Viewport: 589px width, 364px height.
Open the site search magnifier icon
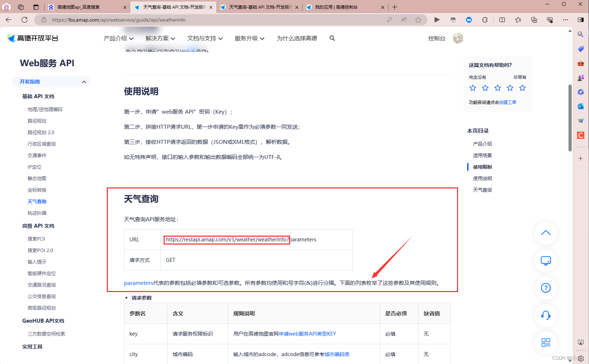(x=332, y=38)
